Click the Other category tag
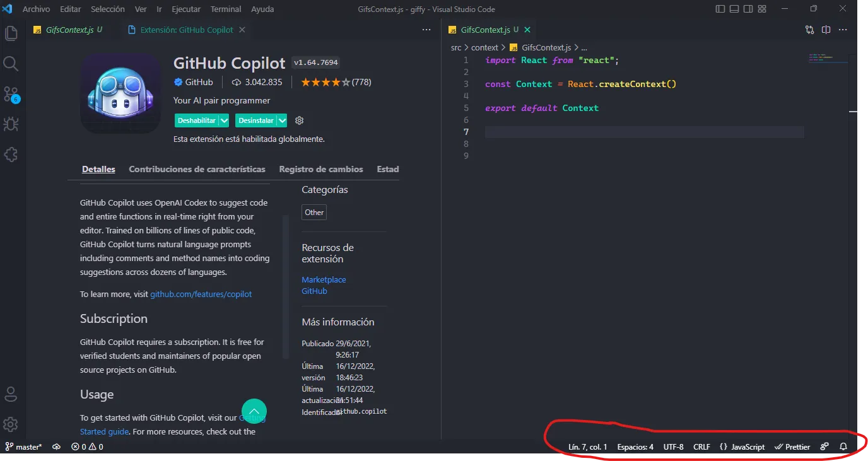Image resolution: width=868 pixels, height=461 pixels. (314, 213)
